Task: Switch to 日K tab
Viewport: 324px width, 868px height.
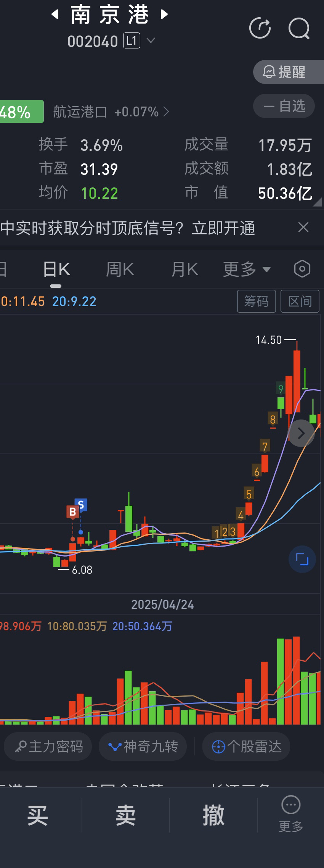Action: [x=56, y=269]
